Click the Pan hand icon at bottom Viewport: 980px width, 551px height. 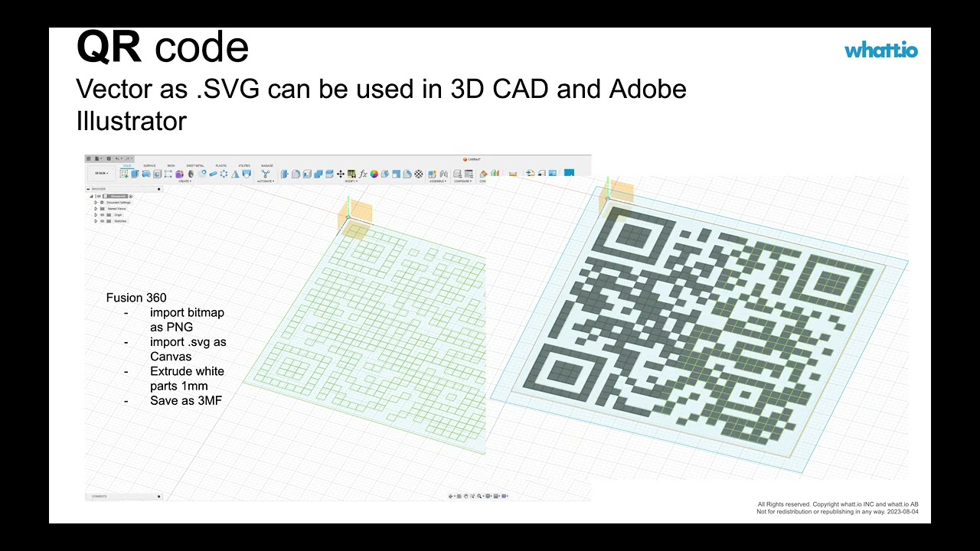point(465,496)
